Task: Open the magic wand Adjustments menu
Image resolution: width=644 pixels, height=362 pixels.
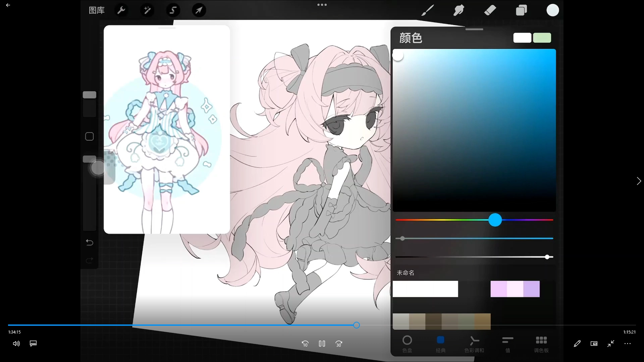Action: (147, 10)
